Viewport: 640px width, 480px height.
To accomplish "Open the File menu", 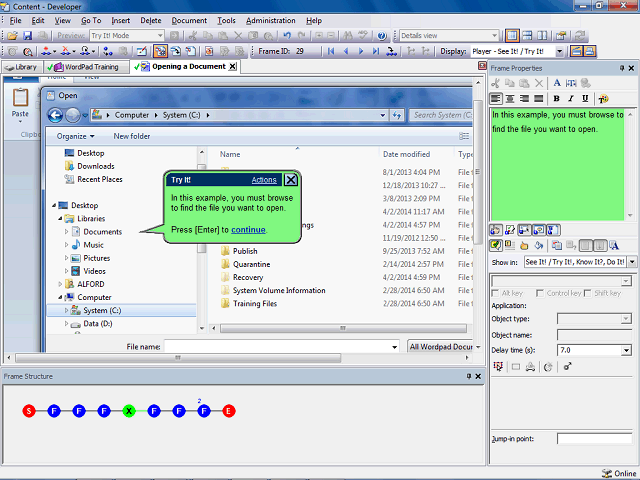I will tap(16, 20).
